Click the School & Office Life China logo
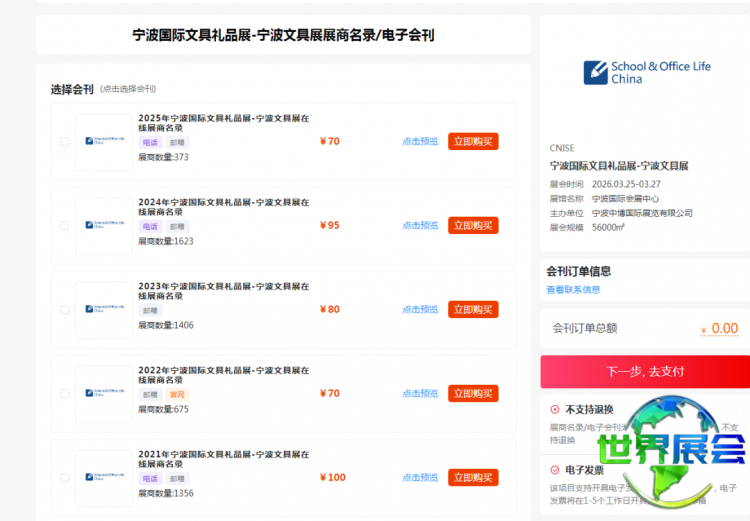Viewport: 750px width, 521px height. pyautogui.click(x=647, y=72)
